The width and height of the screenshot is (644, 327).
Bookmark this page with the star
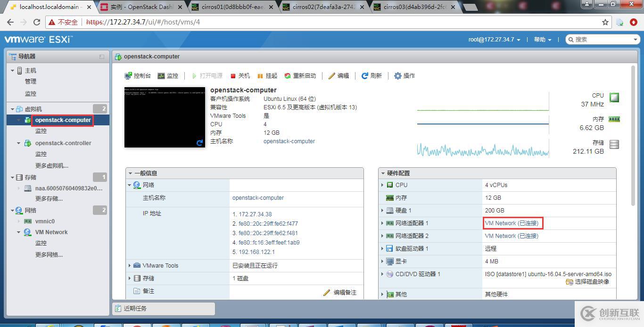click(x=605, y=22)
